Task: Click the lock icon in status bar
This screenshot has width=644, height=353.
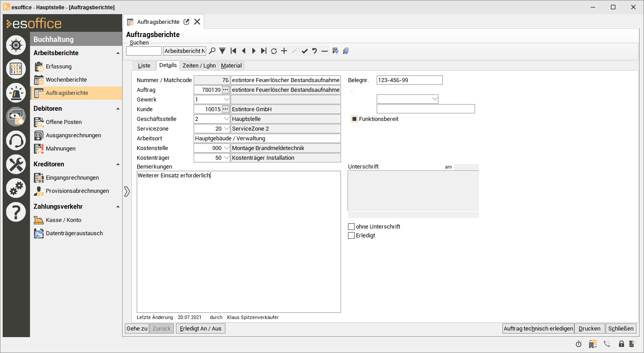Action: click(x=621, y=344)
